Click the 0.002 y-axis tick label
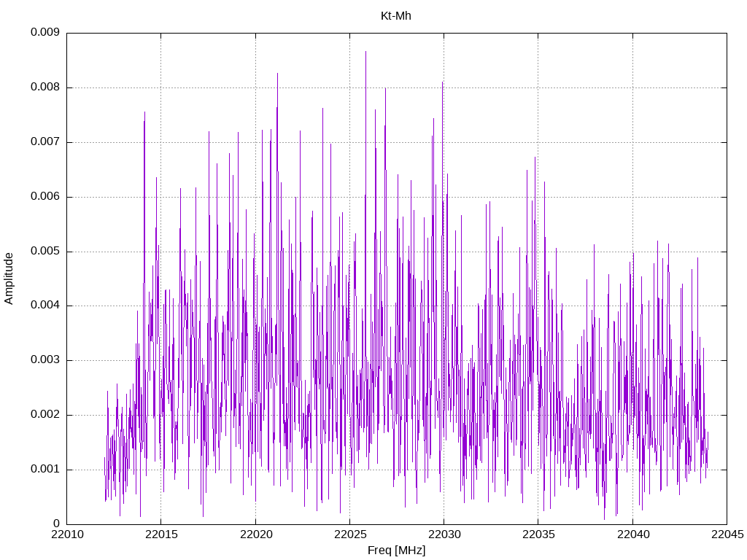747x560 pixels. coord(44,415)
